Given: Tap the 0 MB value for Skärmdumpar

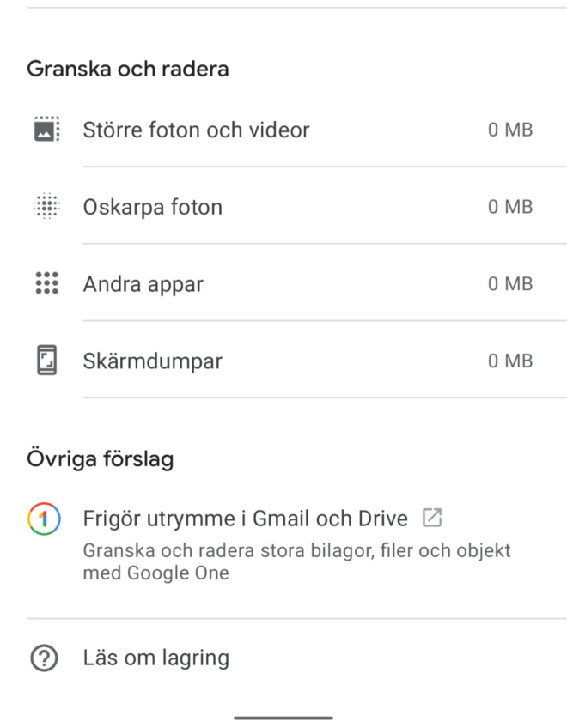Looking at the screenshot, I should 510,361.
